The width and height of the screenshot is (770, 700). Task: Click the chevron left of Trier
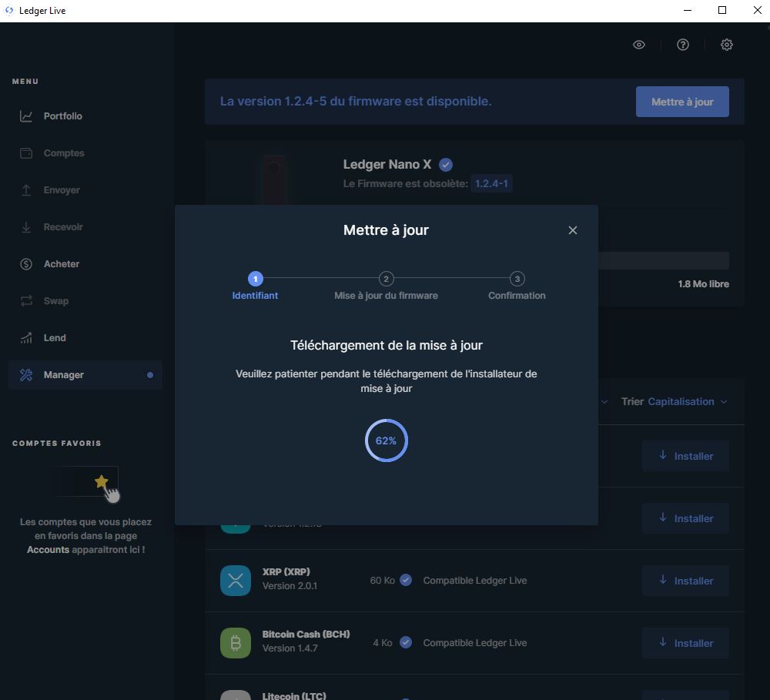pyautogui.click(x=604, y=402)
